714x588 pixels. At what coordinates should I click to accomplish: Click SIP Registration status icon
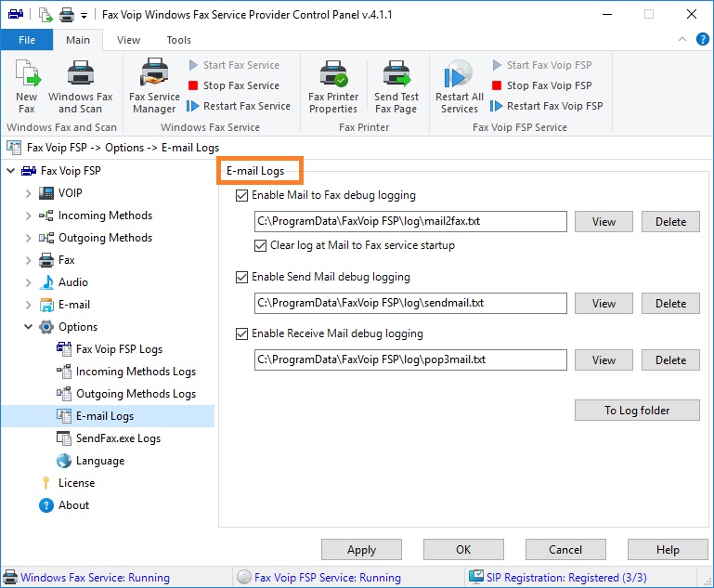(x=476, y=577)
